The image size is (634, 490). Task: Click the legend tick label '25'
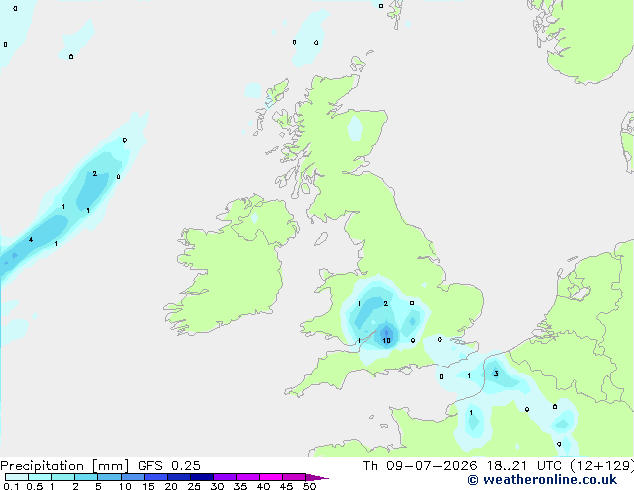pyautogui.click(x=194, y=486)
